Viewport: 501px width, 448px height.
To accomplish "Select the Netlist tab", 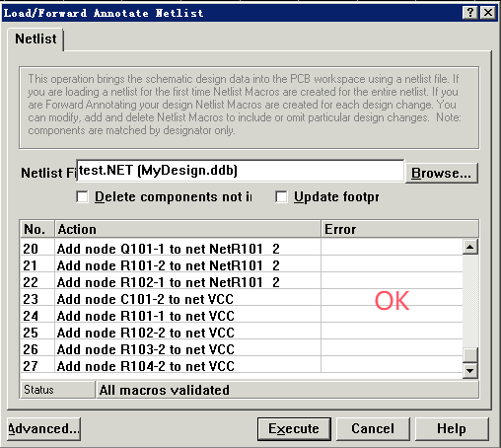I will click(x=36, y=39).
